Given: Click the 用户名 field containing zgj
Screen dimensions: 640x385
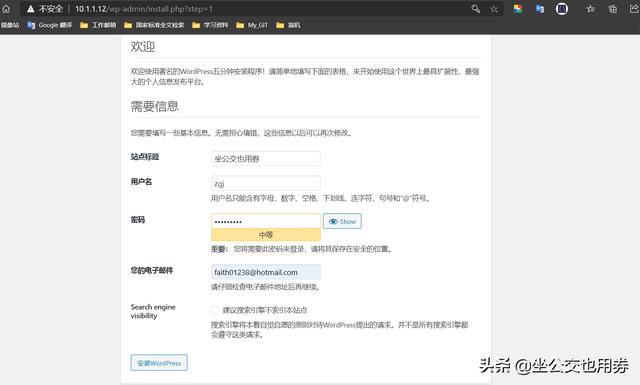Looking at the screenshot, I should tap(266, 183).
